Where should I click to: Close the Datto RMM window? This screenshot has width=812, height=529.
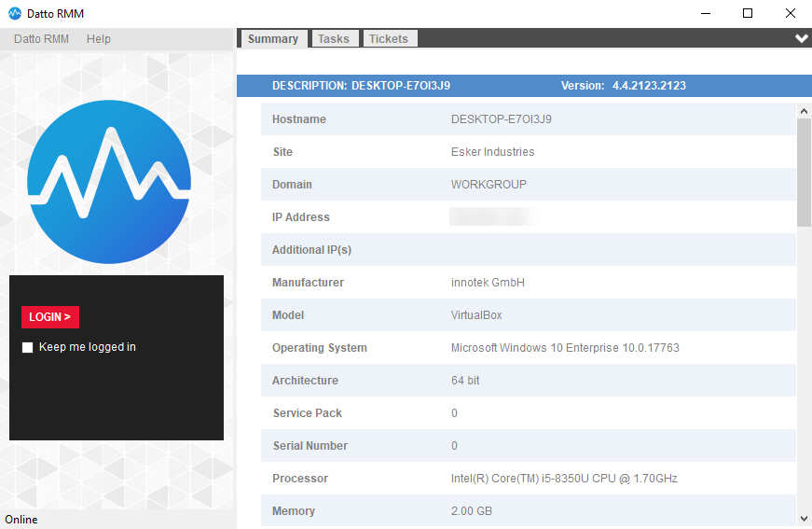(791, 13)
